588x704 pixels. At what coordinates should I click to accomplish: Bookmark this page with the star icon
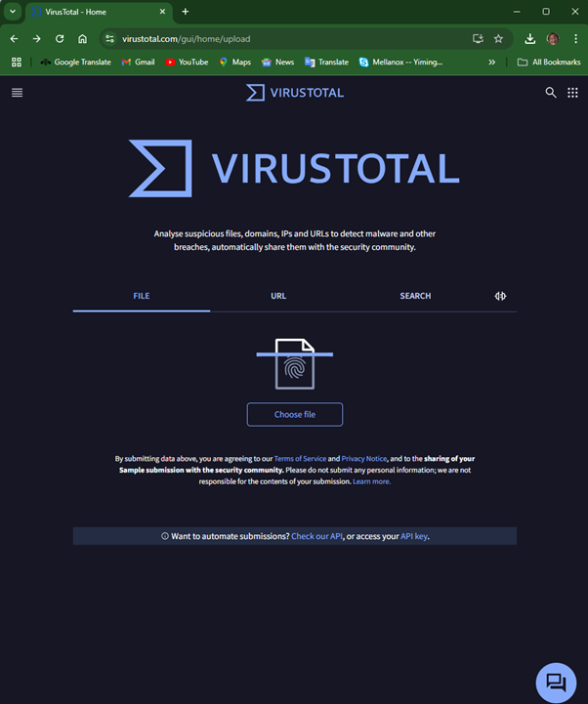pos(498,39)
